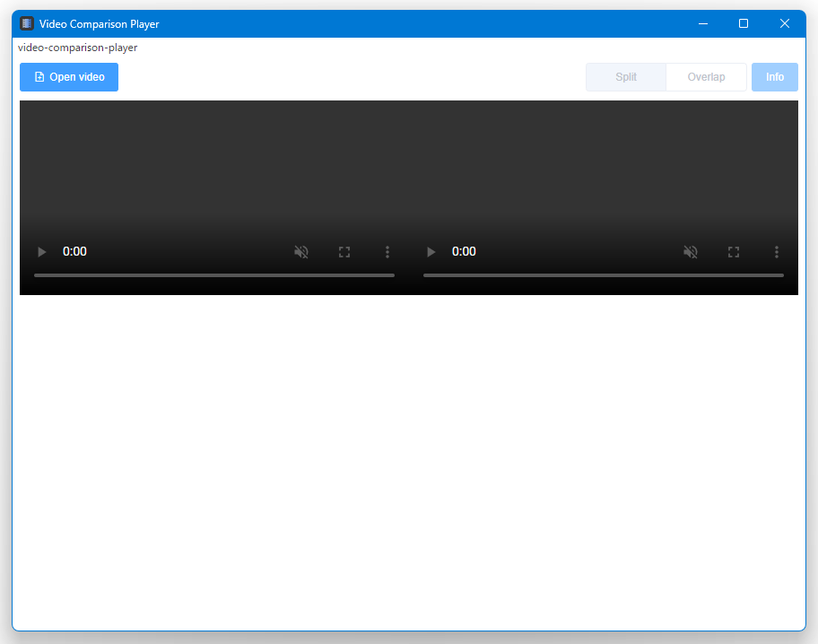The image size is (818, 644).
Task: Switch to Split view mode
Action: [x=625, y=77]
